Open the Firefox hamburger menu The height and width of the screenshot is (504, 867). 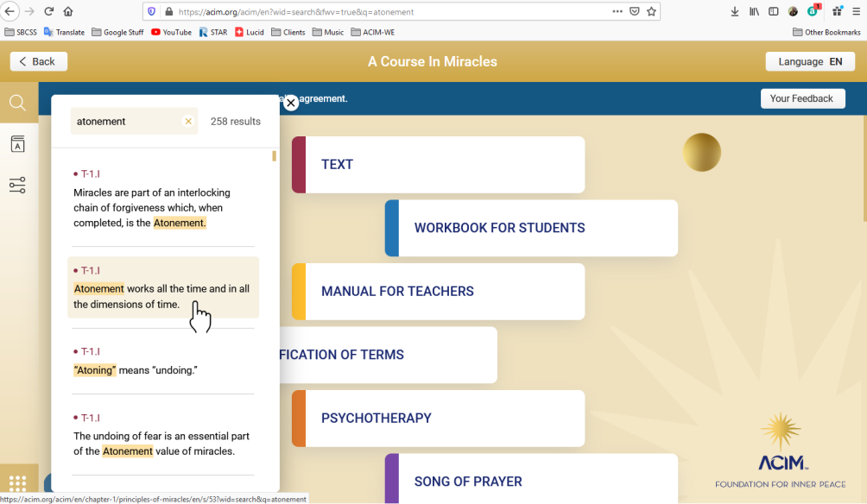(x=857, y=11)
